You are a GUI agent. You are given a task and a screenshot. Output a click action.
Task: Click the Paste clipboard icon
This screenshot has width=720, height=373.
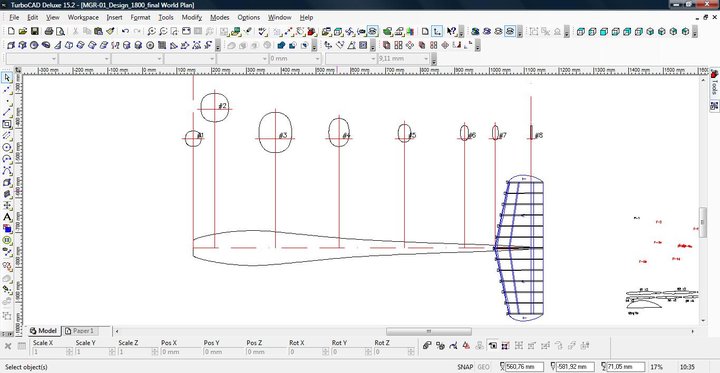98,31
